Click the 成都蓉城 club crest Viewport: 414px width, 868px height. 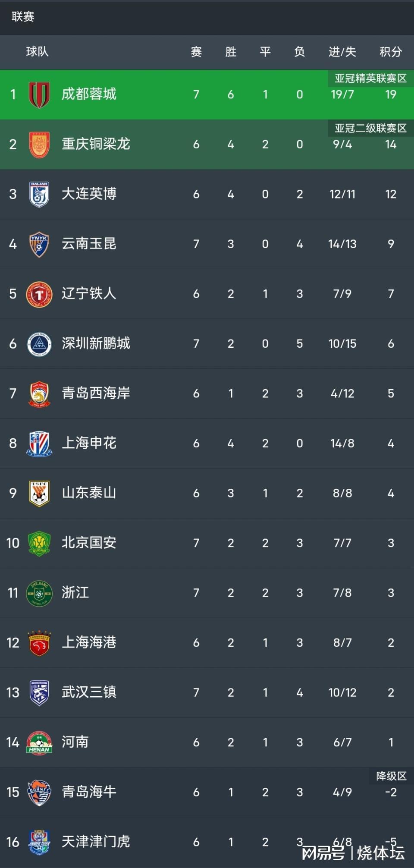[39, 94]
